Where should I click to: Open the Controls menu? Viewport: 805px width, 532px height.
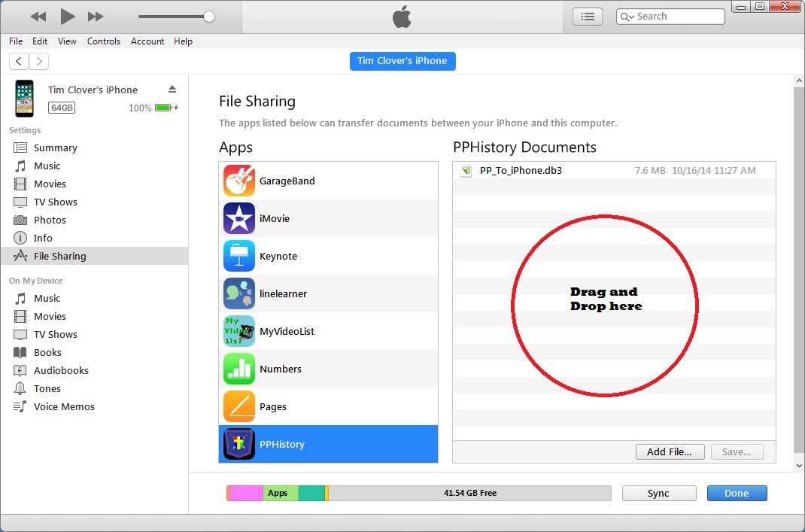click(x=103, y=41)
